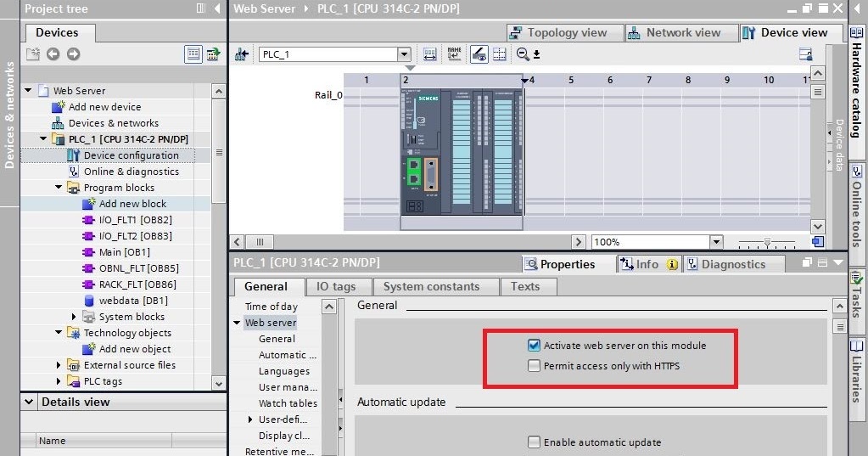Open I/O_FLT1 [OB82] block
The height and width of the screenshot is (456, 868).
135,220
